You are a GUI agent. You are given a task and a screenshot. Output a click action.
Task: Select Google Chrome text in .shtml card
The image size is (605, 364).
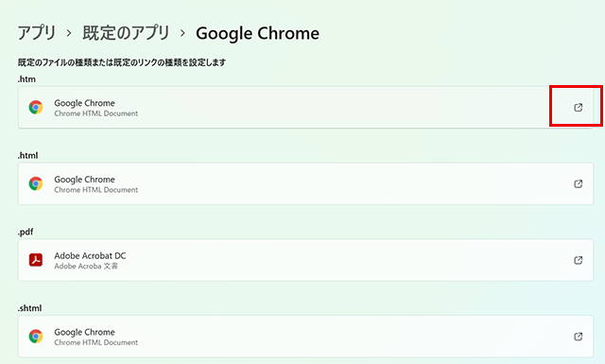coord(84,332)
